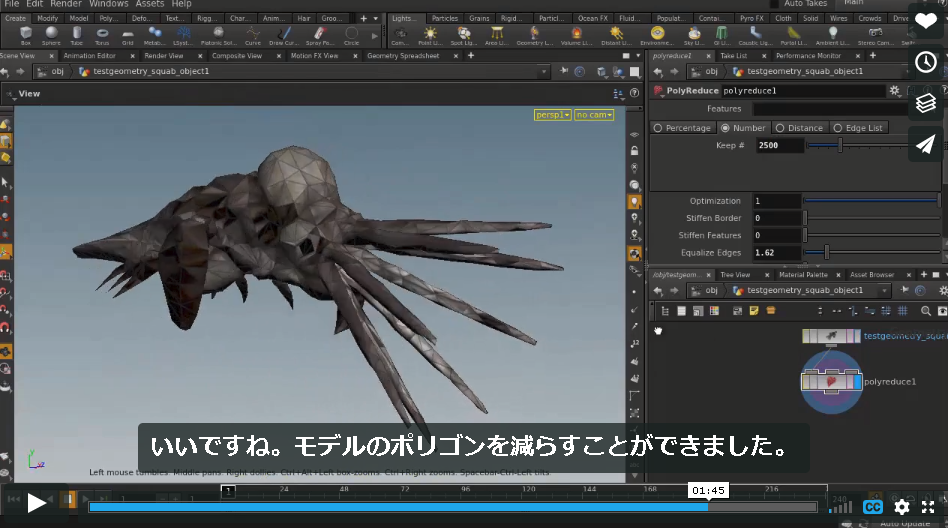
Task: Open the no cam camera dropdown
Action: [x=594, y=115]
